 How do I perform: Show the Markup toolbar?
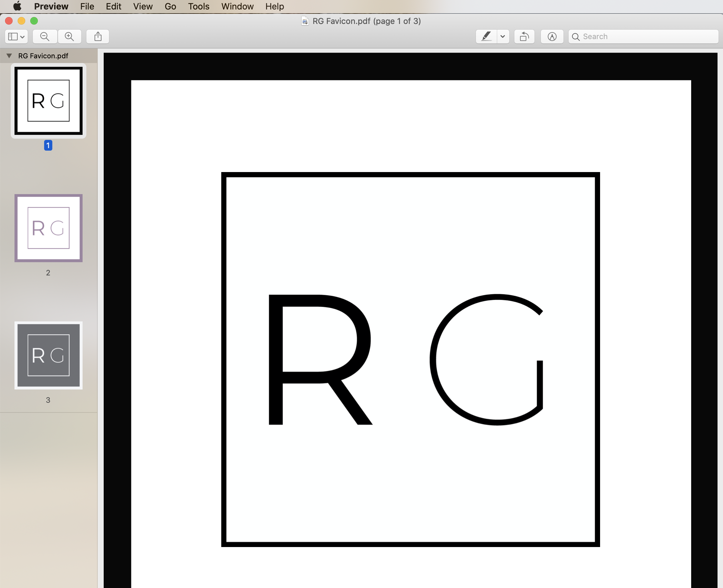pyautogui.click(x=552, y=37)
